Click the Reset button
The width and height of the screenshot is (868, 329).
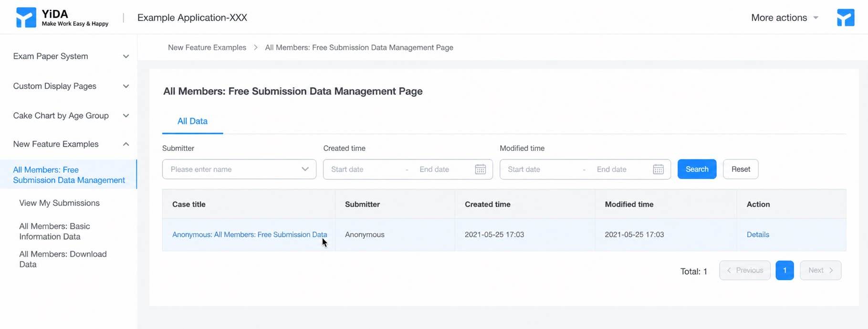pyautogui.click(x=741, y=169)
